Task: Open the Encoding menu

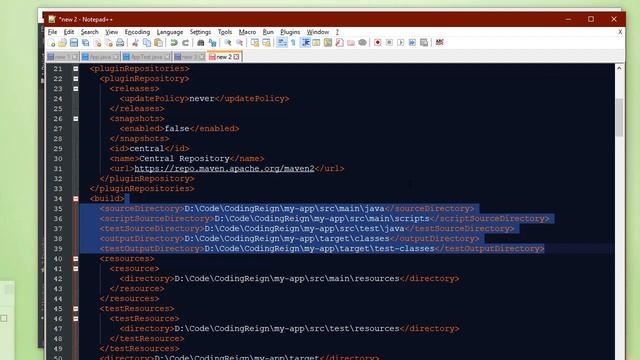Action: point(137,32)
